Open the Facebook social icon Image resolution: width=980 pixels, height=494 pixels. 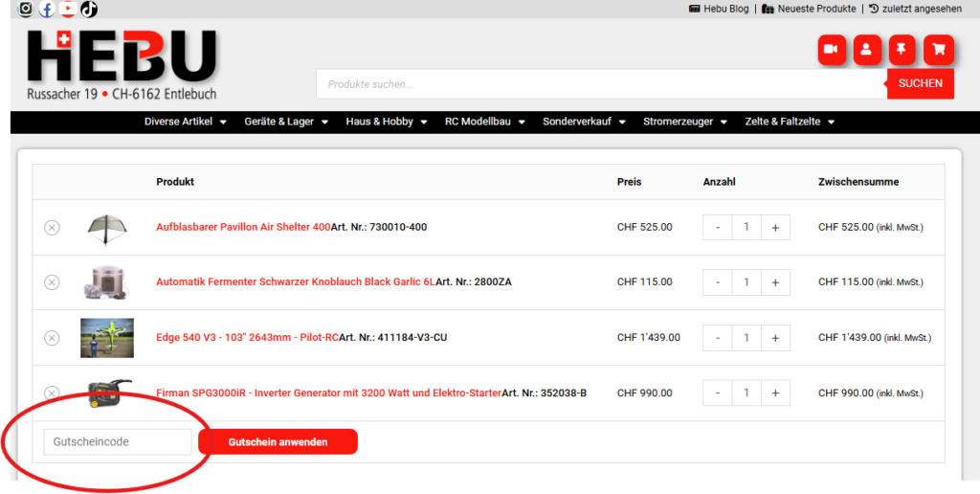46,10
